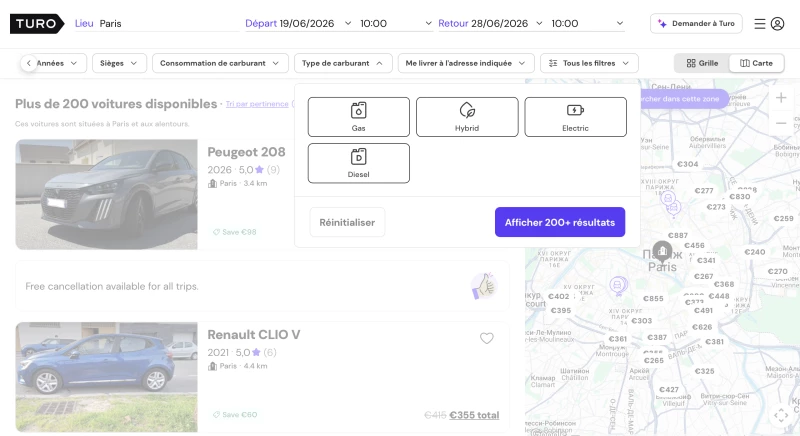Zoom out on the map
This screenshot has height=436, width=800.
(x=781, y=123)
